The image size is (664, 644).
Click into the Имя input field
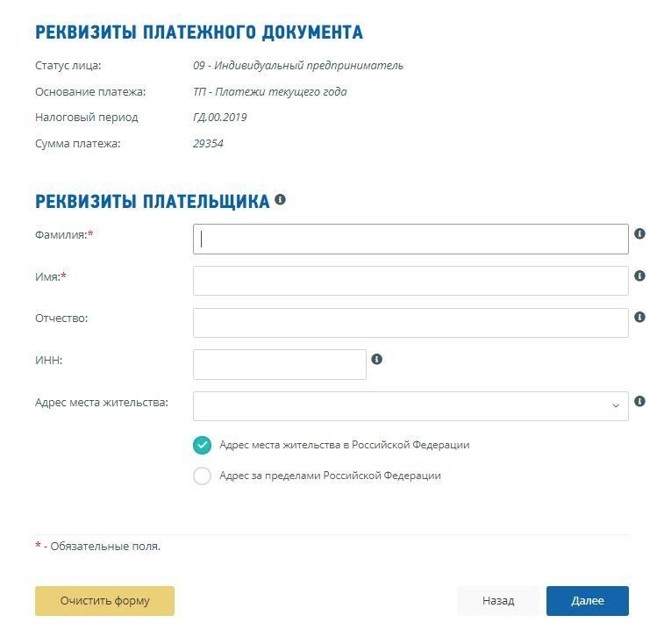click(411, 281)
